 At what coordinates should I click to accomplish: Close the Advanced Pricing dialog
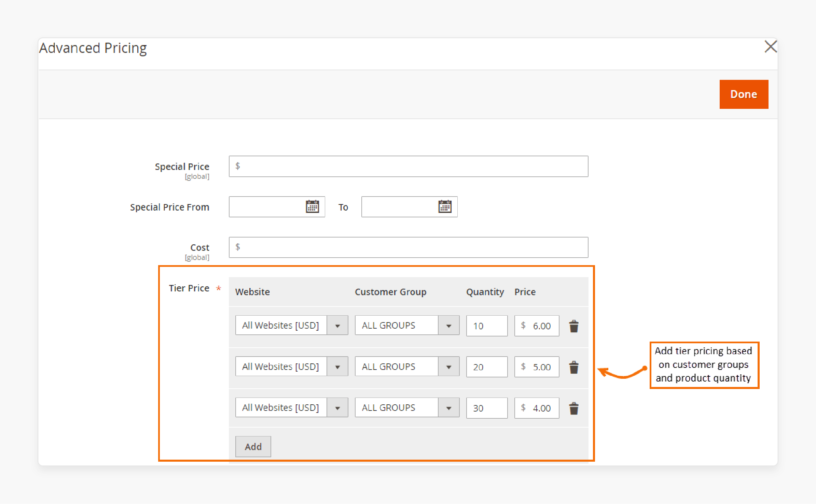pos(771,47)
